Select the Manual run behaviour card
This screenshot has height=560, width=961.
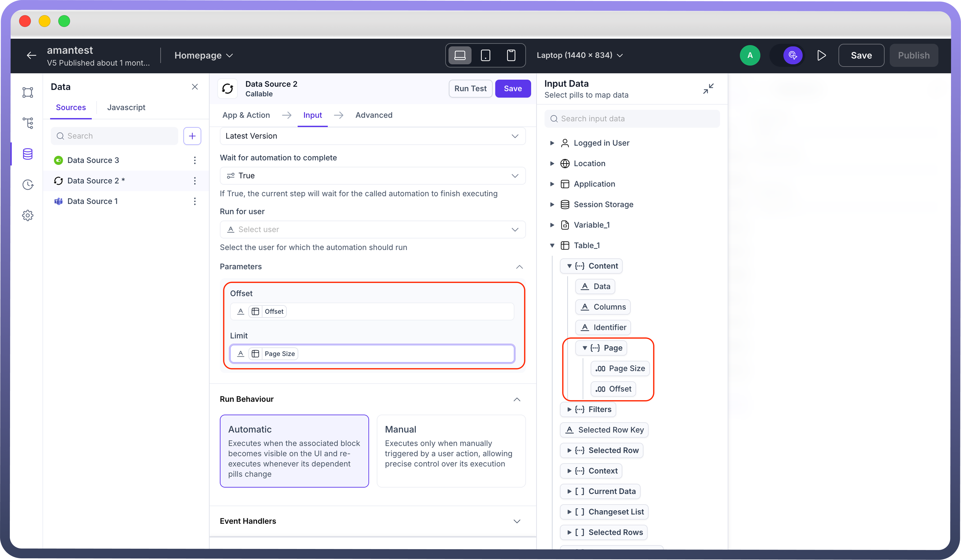point(451,451)
